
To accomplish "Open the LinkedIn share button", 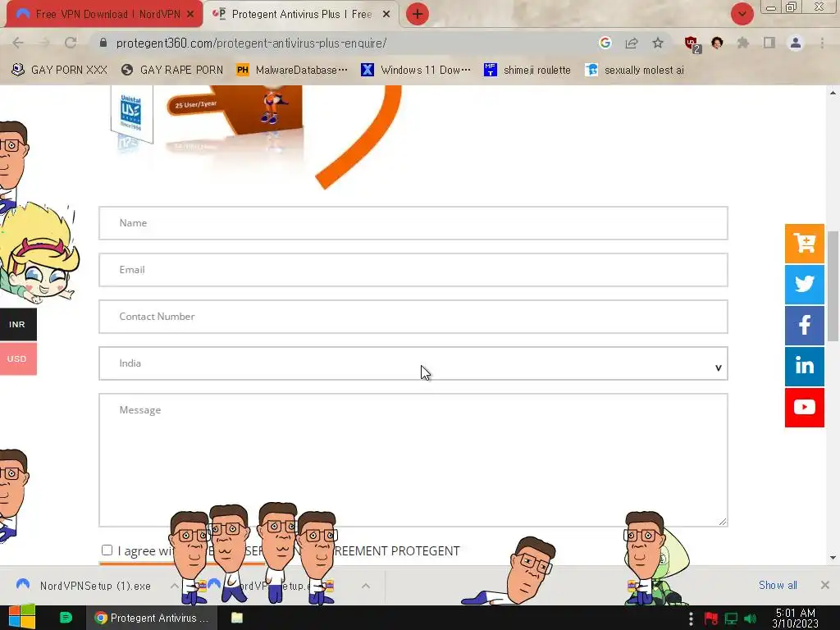I will pyautogui.click(x=804, y=367).
